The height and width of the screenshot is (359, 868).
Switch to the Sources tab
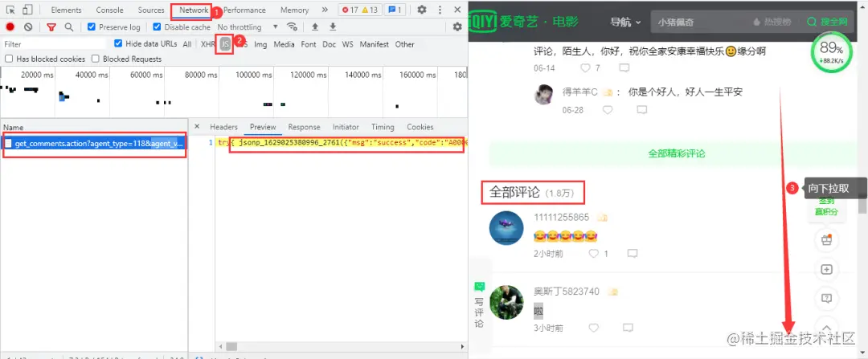click(x=151, y=10)
